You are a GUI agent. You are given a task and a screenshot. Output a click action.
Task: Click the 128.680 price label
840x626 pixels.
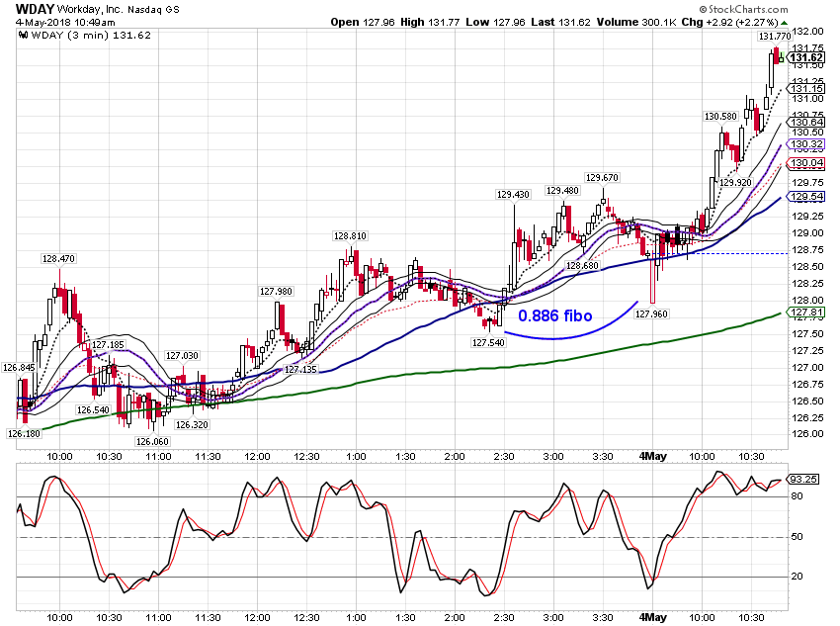tap(582, 266)
